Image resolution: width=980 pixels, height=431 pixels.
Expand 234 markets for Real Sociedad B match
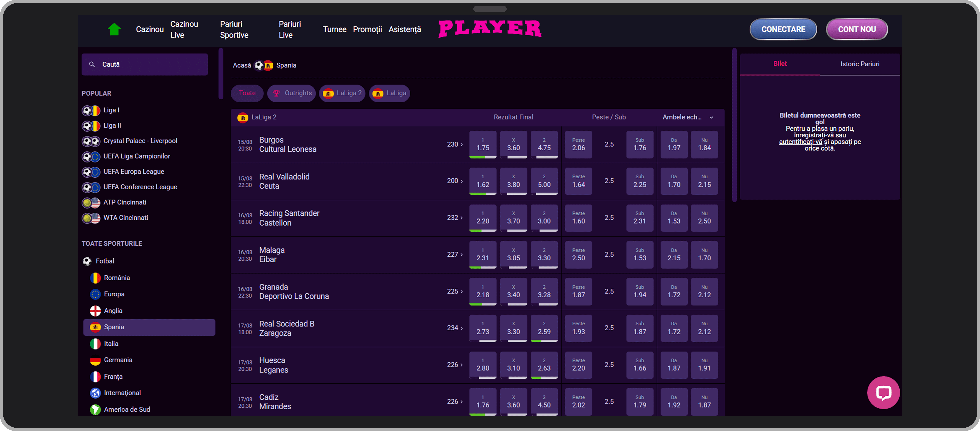tap(455, 328)
